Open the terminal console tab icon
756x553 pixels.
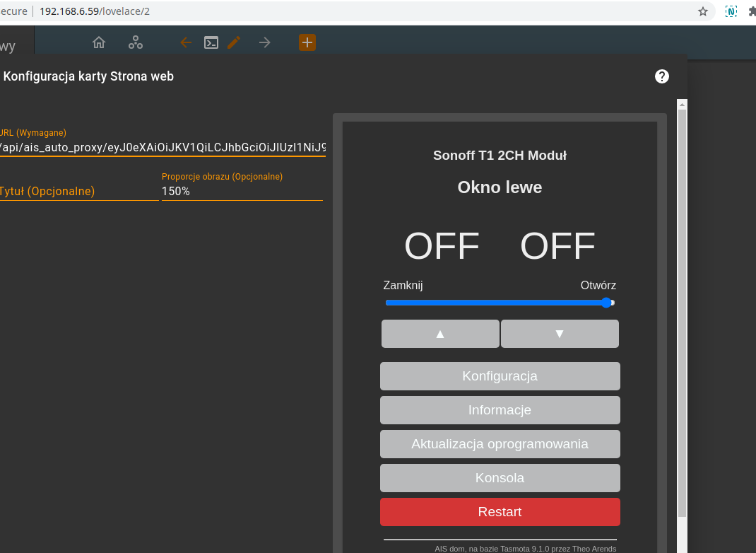pyautogui.click(x=211, y=42)
